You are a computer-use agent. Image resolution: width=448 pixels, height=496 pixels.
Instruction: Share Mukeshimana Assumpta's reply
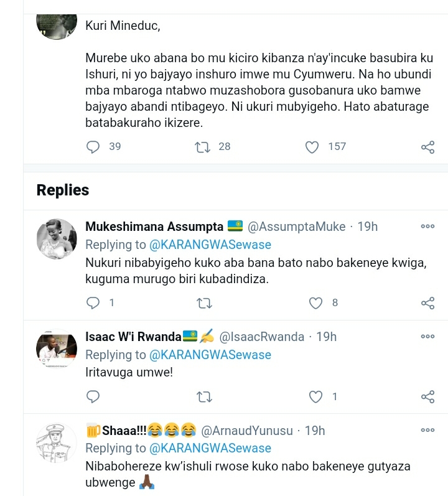pos(427,303)
